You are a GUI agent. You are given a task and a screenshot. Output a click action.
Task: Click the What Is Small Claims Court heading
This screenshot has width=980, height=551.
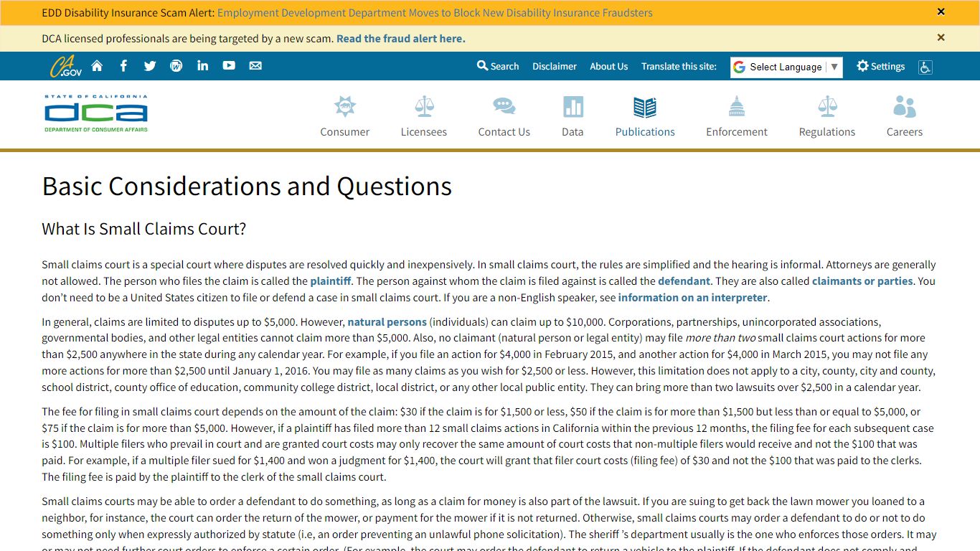pyautogui.click(x=144, y=229)
